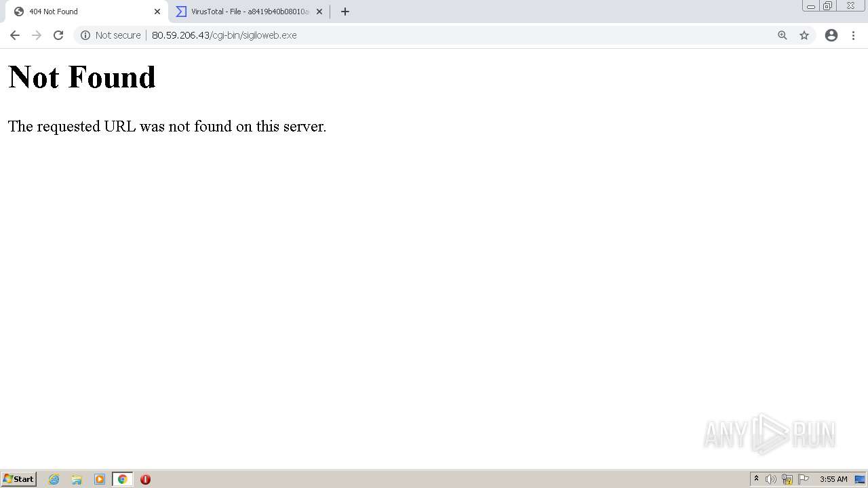Image resolution: width=868 pixels, height=488 pixels.
Task: Open the network tray icon
Action: [x=787, y=479]
